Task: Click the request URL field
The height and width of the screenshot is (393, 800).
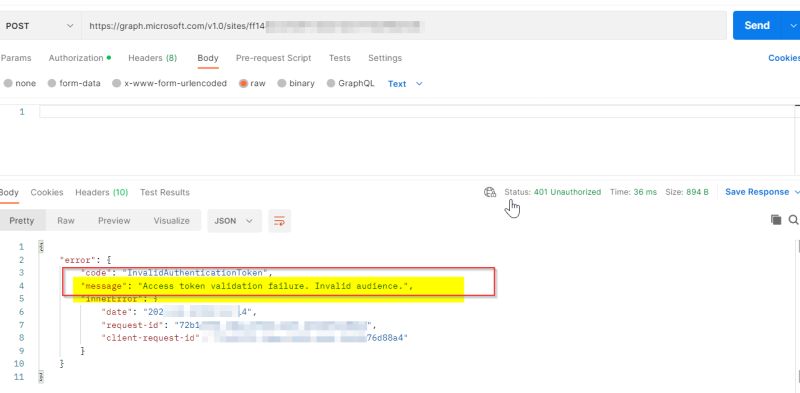Action: 404,26
